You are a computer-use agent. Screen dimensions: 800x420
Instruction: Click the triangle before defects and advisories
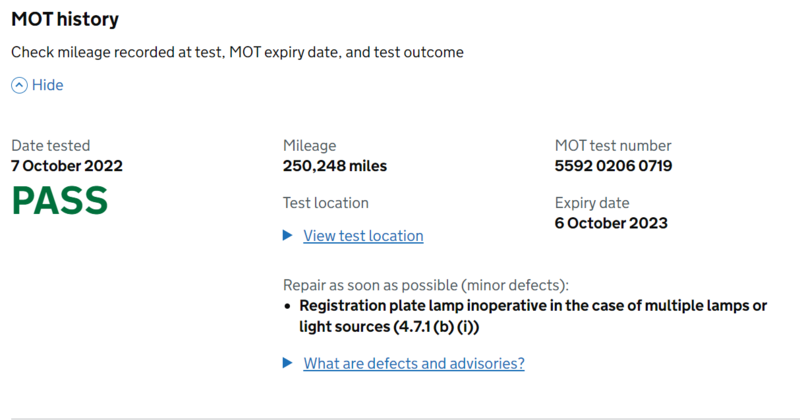[288, 363]
